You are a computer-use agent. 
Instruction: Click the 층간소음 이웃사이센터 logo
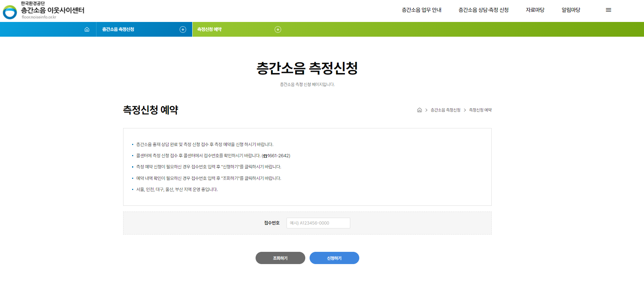click(x=44, y=10)
